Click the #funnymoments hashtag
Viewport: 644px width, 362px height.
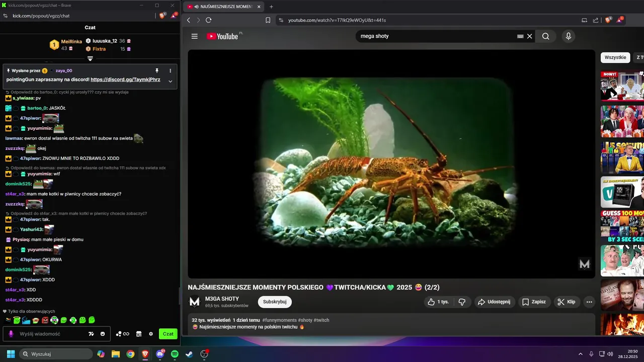279,320
